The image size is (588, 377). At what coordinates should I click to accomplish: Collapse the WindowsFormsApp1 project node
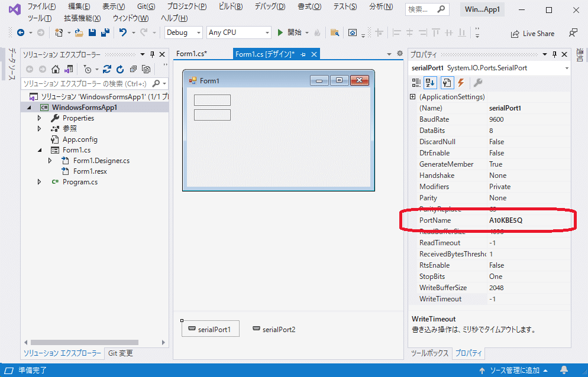coord(29,108)
